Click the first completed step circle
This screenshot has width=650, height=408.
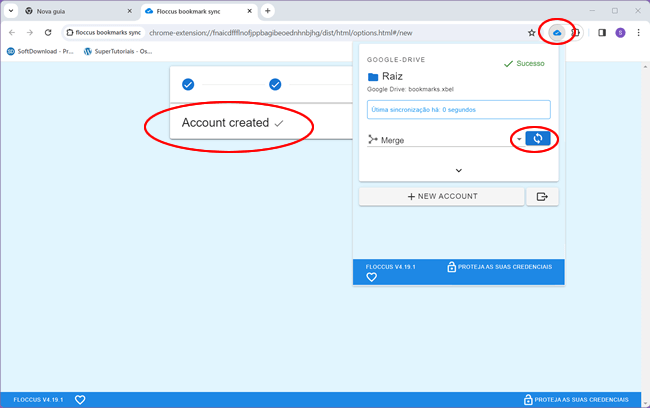point(188,84)
